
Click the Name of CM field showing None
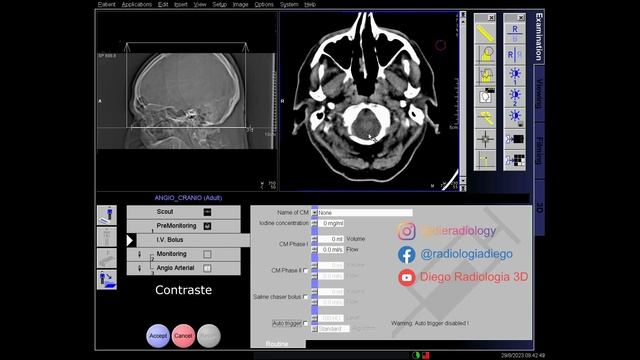pos(365,213)
